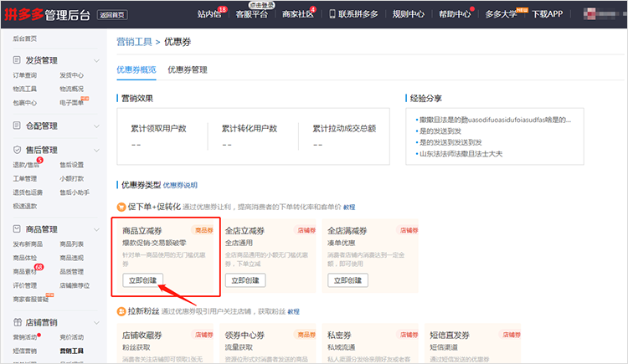Open 物流工具 in the sidebar
Screen dimensions: 628x364
tap(25, 89)
